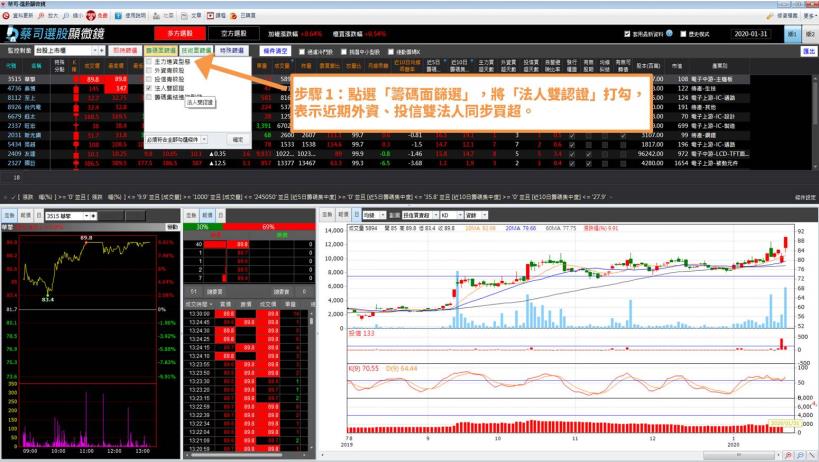
Task: Click the 縮小 zoom-out magnifier icon
Action: (x=66, y=16)
